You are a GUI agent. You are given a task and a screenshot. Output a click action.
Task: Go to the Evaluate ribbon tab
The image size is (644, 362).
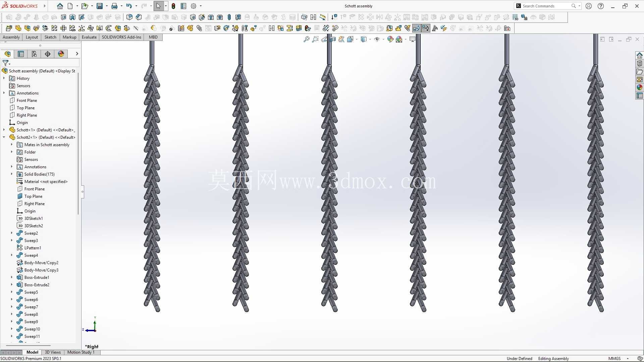pyautogui.click(x=89, y=37)
